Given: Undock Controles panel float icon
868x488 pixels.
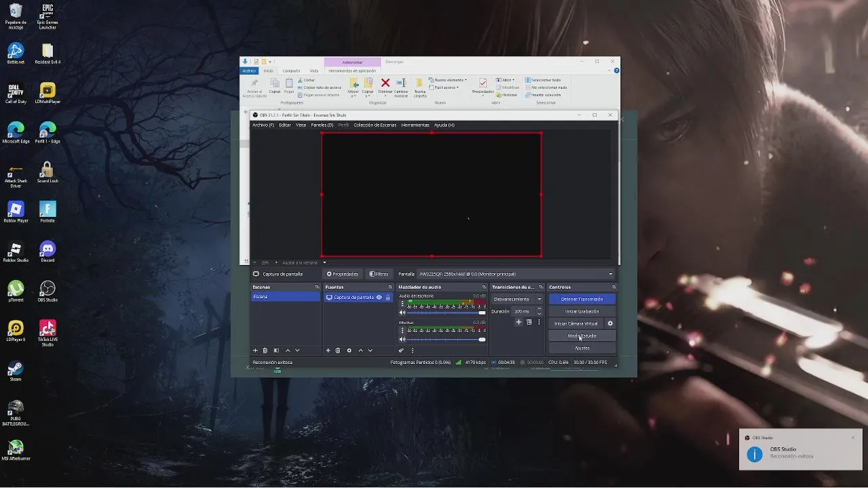Looking at the screenshot, I should (613, 287).
